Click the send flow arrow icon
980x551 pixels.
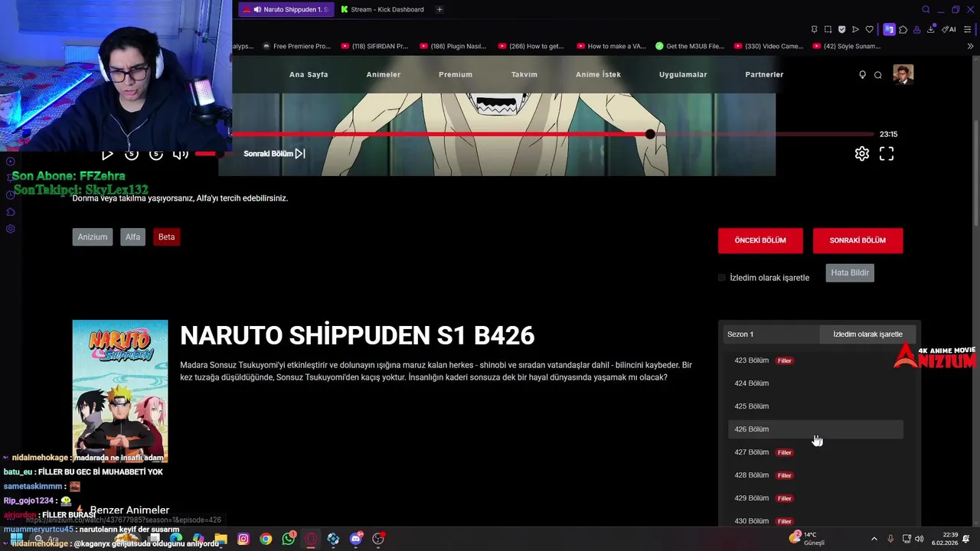tap(855, 30)
